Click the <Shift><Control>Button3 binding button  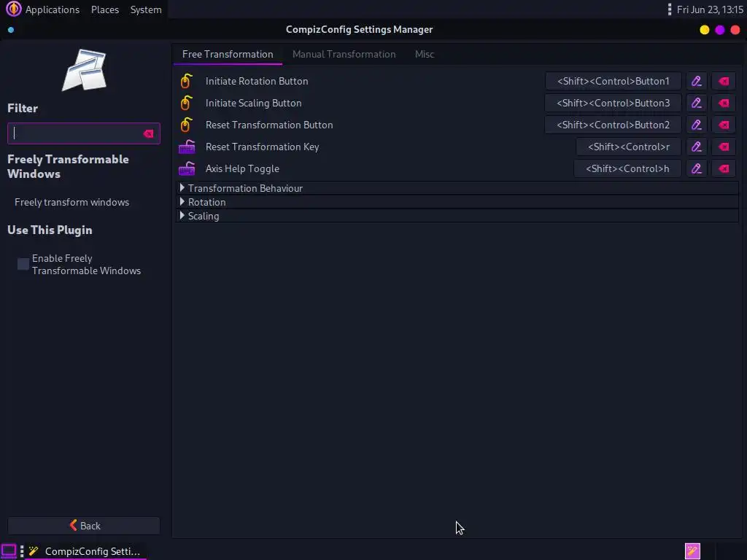[x=613, y=103]
